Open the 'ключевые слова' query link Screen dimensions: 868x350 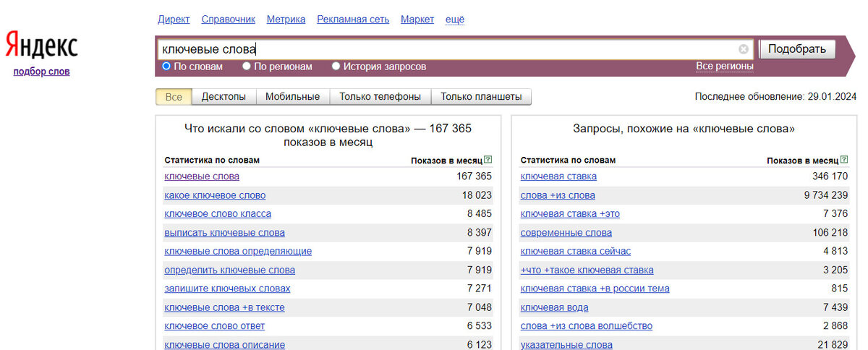pos(202,176)
